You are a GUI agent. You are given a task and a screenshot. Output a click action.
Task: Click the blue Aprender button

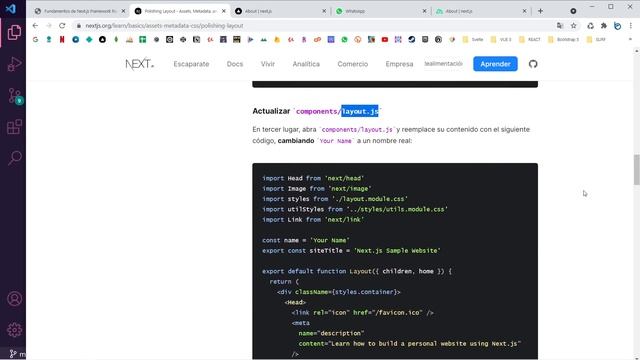[x=495, y=64]
